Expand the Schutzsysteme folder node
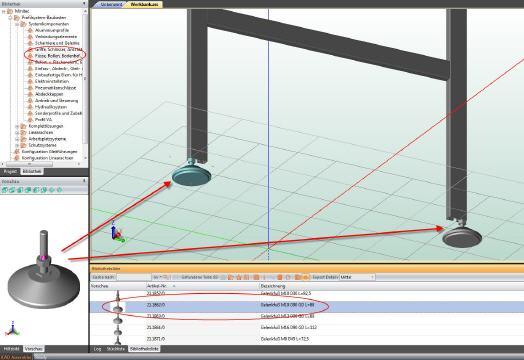 coord(17,145)
